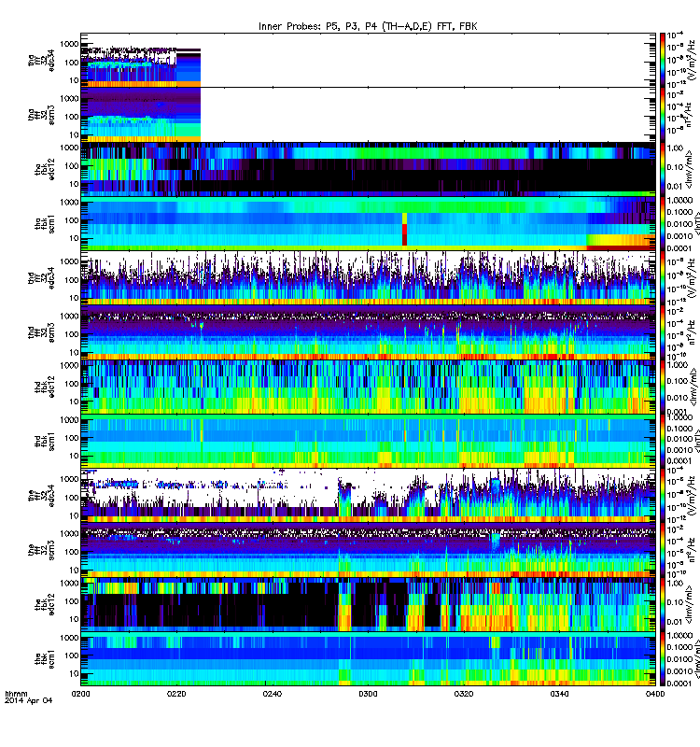This screenshot has width=700, height=747.
Task: Click the 10 y-axis tick of the fbk scm1
Action: 74,673
